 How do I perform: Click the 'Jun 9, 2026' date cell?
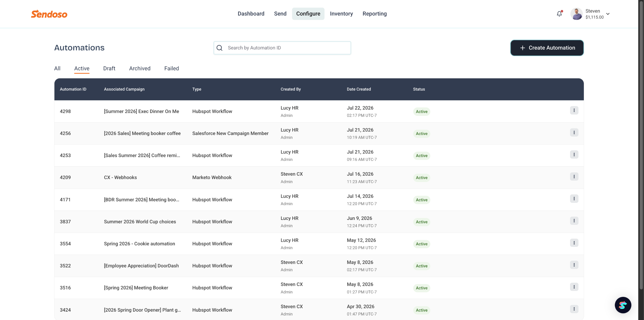click(x=359, y=218)
